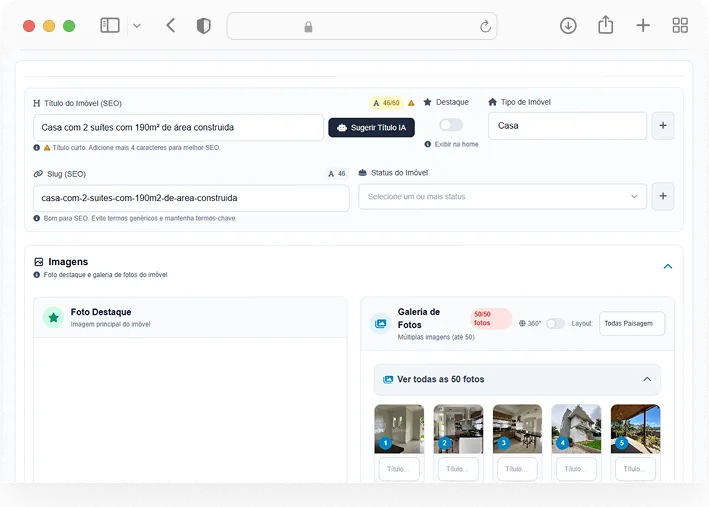
Task: Toggle the 360° switch
Action: [555, 323]
